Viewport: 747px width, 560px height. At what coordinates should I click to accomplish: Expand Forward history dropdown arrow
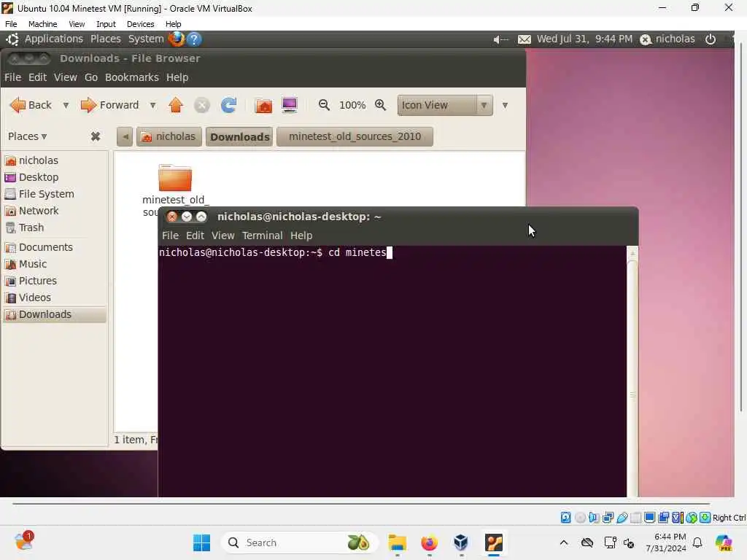152,105
